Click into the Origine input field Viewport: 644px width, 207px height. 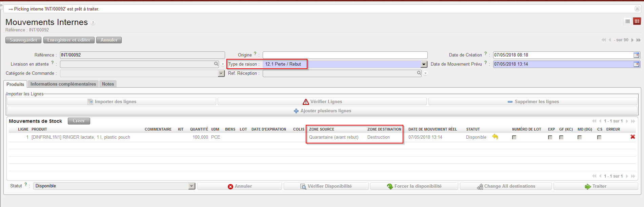click(x=345, y=55)
